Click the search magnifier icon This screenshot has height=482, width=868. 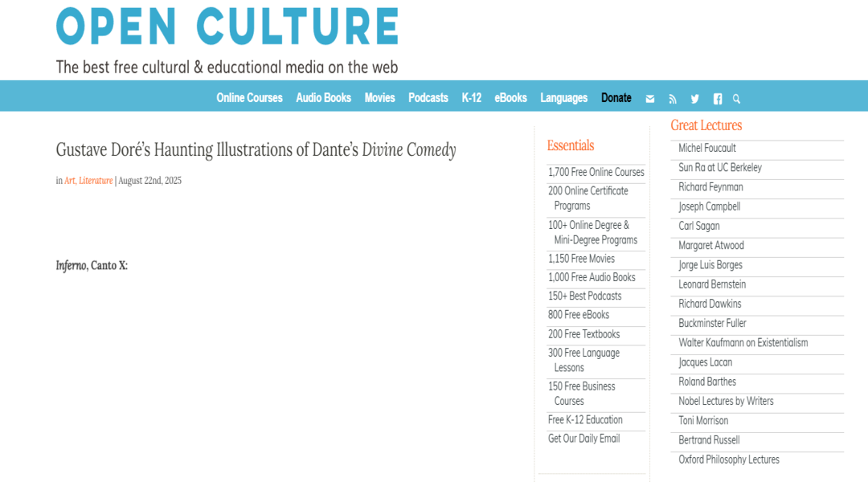pos(736,99)
